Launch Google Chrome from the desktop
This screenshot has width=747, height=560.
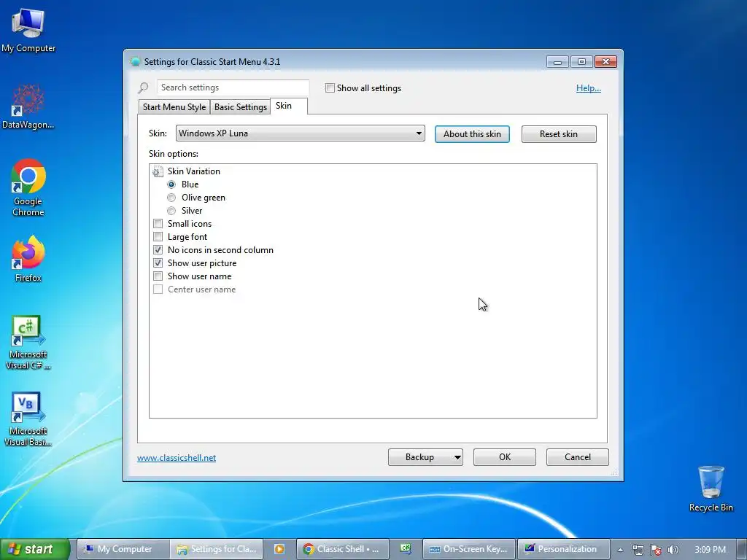pos(28,187)
